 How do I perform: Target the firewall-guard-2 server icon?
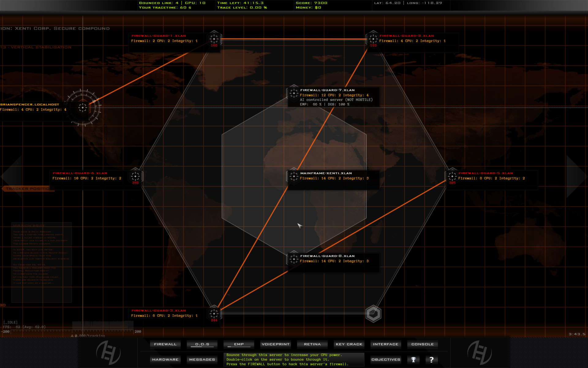coord(373,38)
